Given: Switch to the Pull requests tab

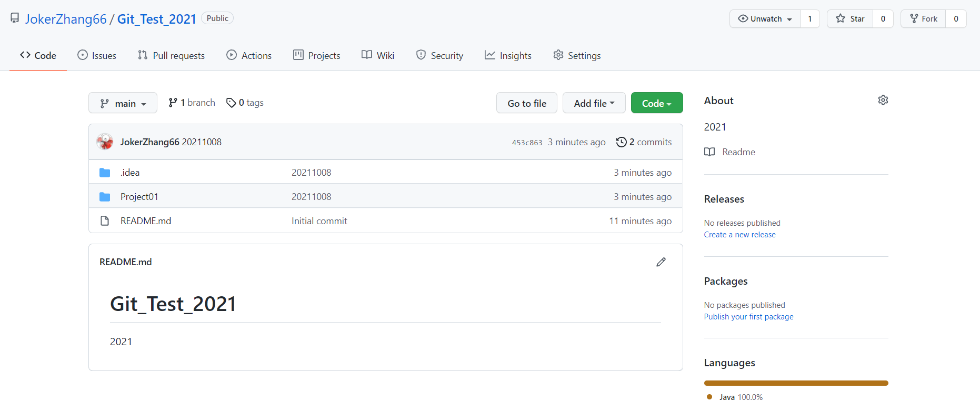Looking at the screenshot, I should click(x=171, y=56).
